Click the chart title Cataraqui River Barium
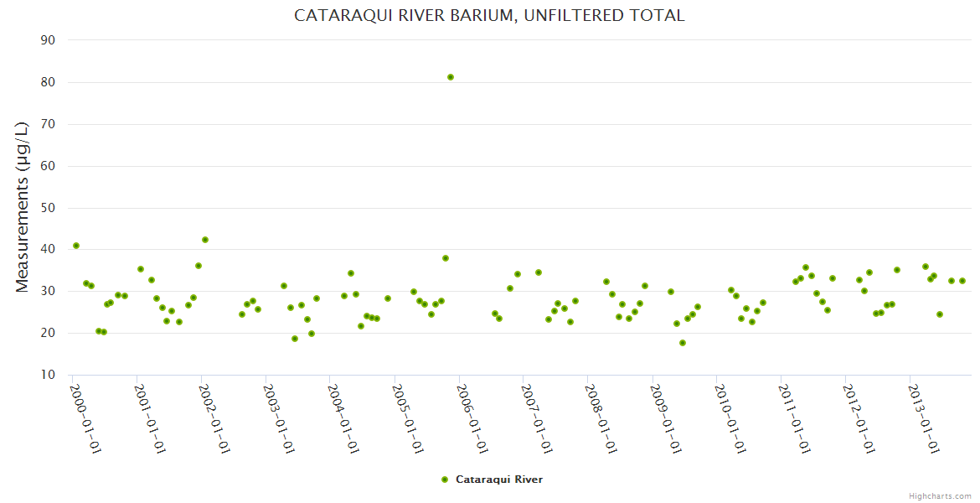This screenshot has height=503, width=980. [x=489, y=15]
